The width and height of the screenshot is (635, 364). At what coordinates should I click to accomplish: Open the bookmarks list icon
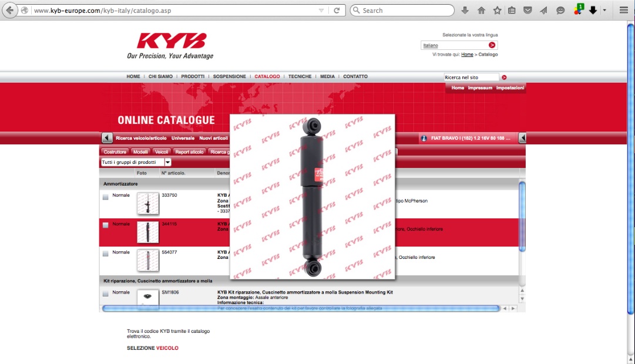512,11
